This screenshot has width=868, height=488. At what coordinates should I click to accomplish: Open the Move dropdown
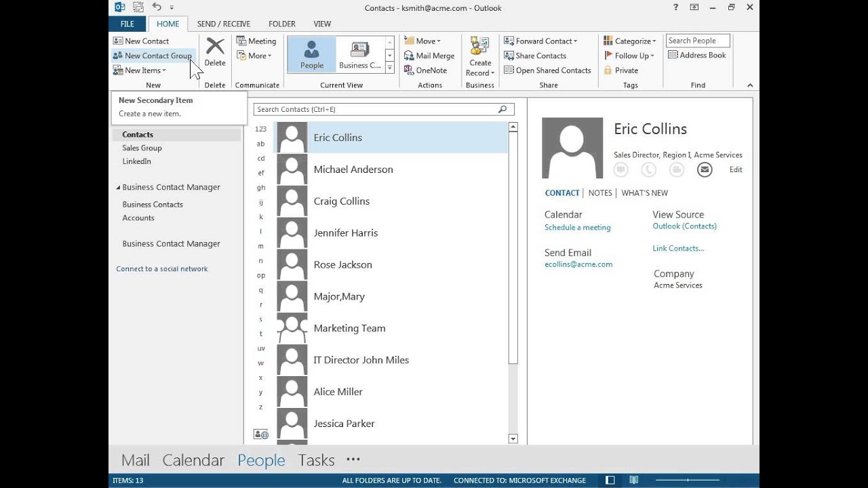tap(422, 41)
